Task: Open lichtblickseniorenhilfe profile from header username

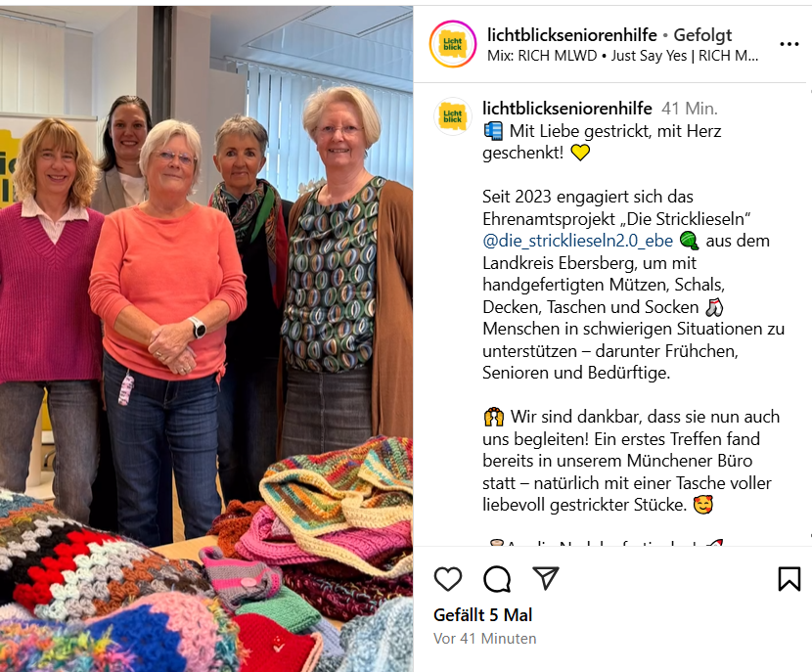Action: pos(571,35)
